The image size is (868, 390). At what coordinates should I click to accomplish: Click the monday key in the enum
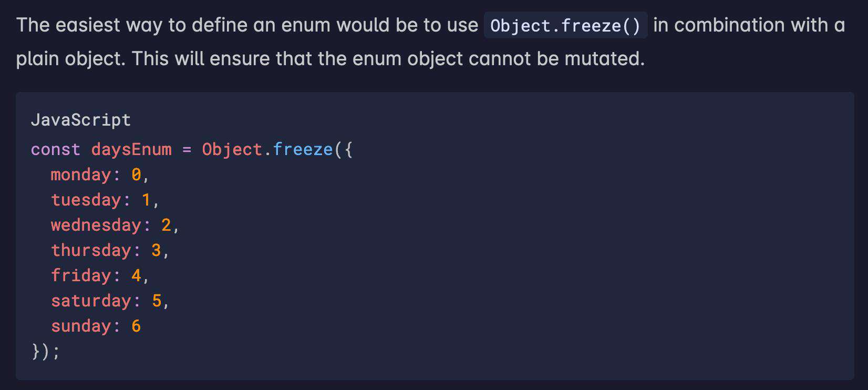(x=81, y=175)
